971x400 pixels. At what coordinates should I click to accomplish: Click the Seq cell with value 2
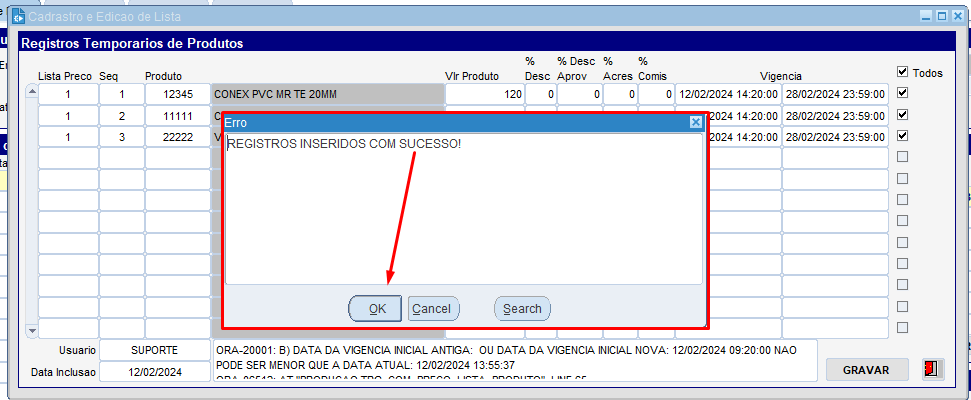[122, 116]
